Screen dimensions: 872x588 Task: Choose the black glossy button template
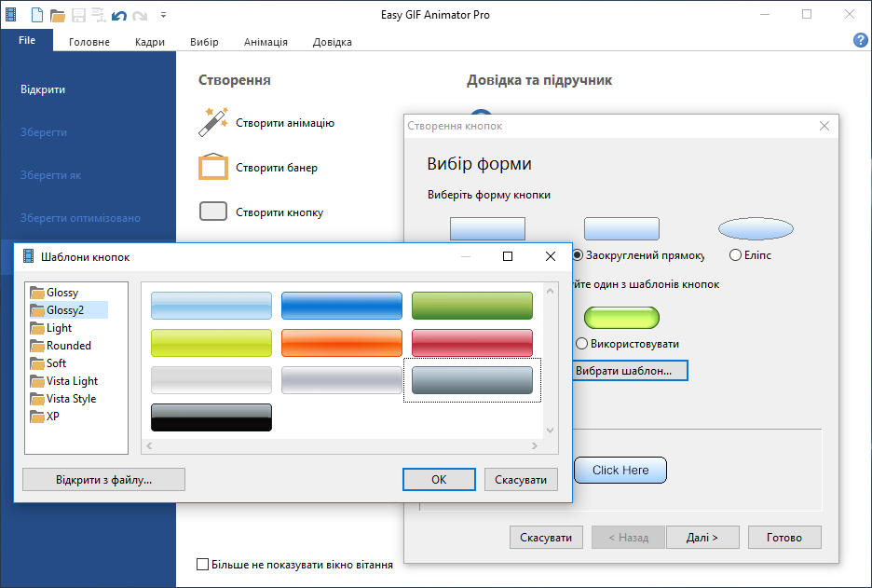[211, 417]
